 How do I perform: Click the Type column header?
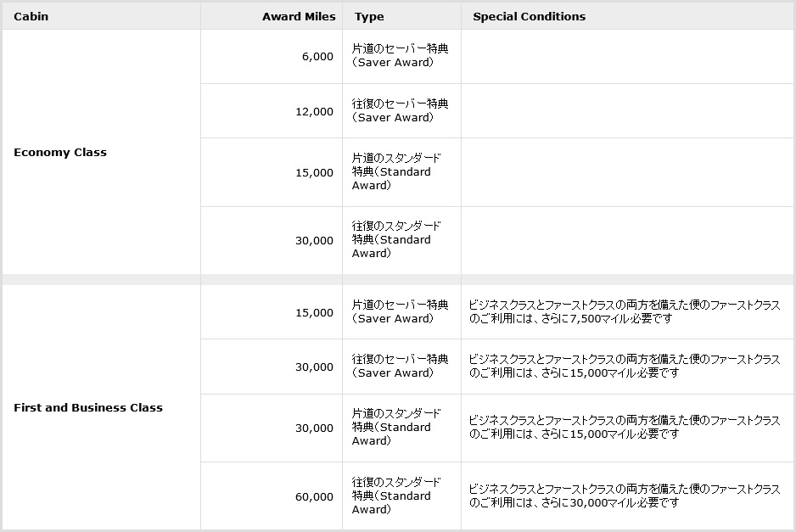pos(369,17)
